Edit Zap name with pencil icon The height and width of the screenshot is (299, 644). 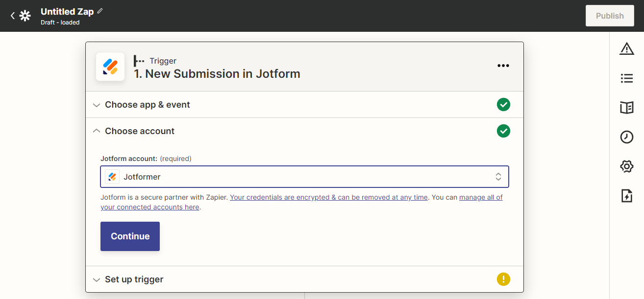point(100,11)
